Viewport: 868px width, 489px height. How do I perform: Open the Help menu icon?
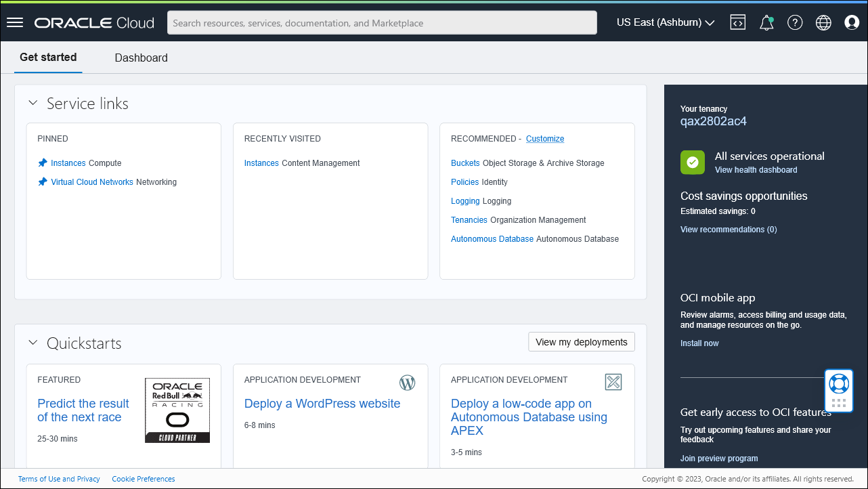pos(794,22)
